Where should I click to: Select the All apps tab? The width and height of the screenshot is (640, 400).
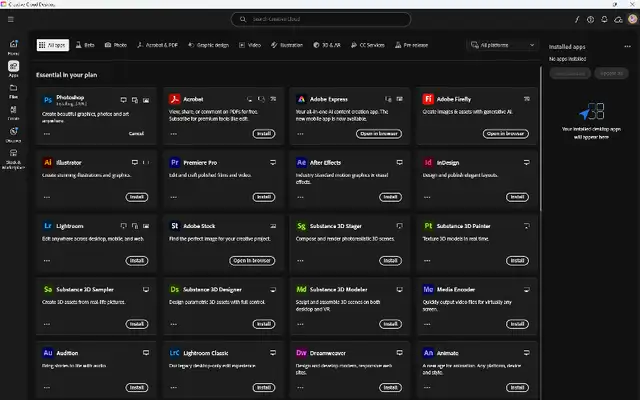pos(53,45)
